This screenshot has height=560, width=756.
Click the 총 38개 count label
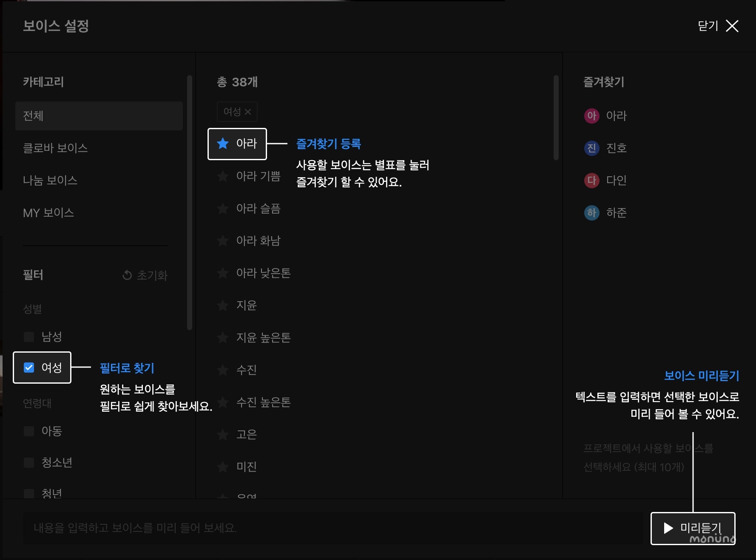click(237, 82)
